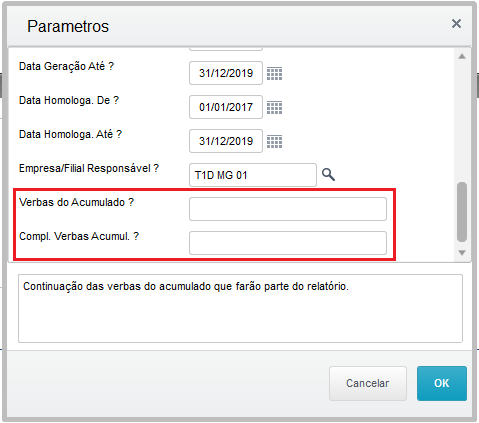The width and height of the screenshot is (479, 423).
Task: Open calendar picker for Data Geração Até
Action: pos(274,73)
